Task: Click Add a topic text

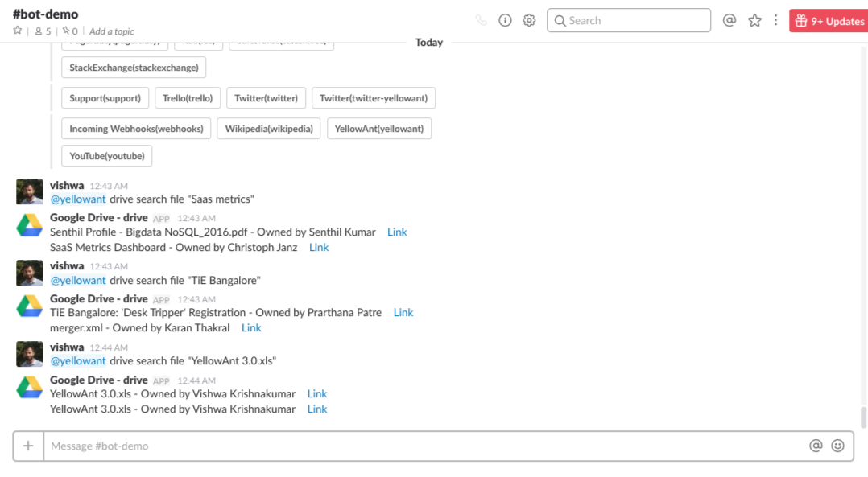Action: point(111,31)
